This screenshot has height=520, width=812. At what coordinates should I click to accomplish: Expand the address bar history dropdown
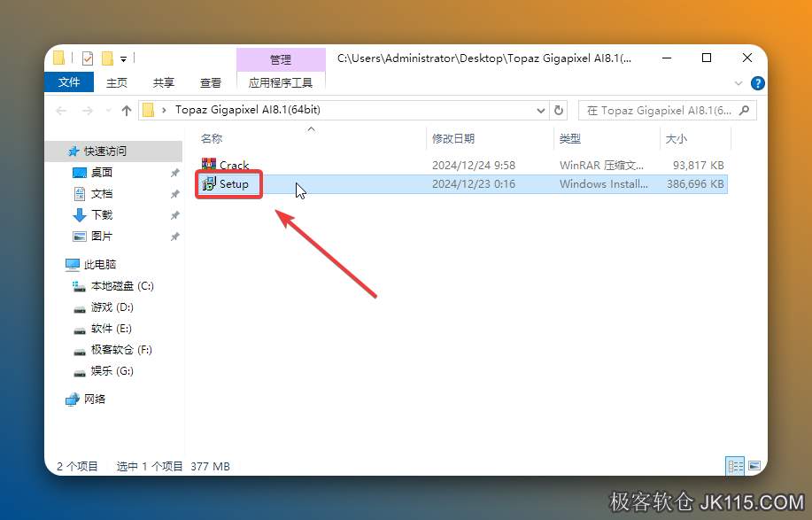541,111
